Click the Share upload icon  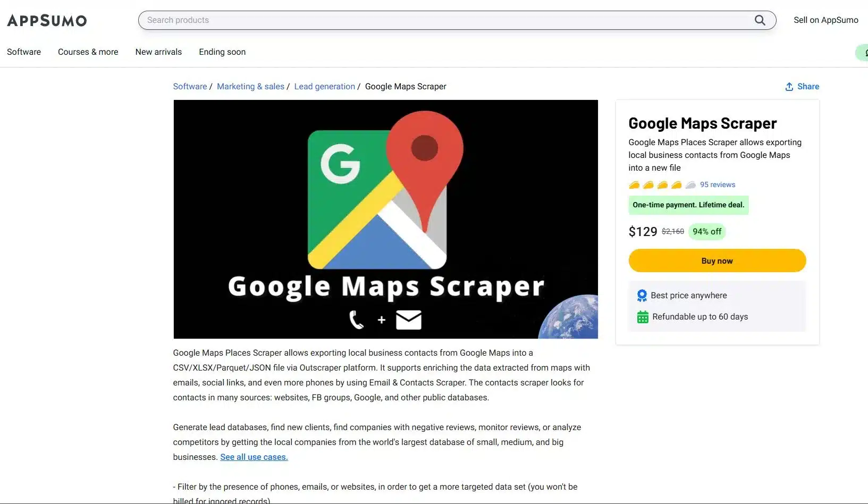pyautogui.click(x=789, y=87)
